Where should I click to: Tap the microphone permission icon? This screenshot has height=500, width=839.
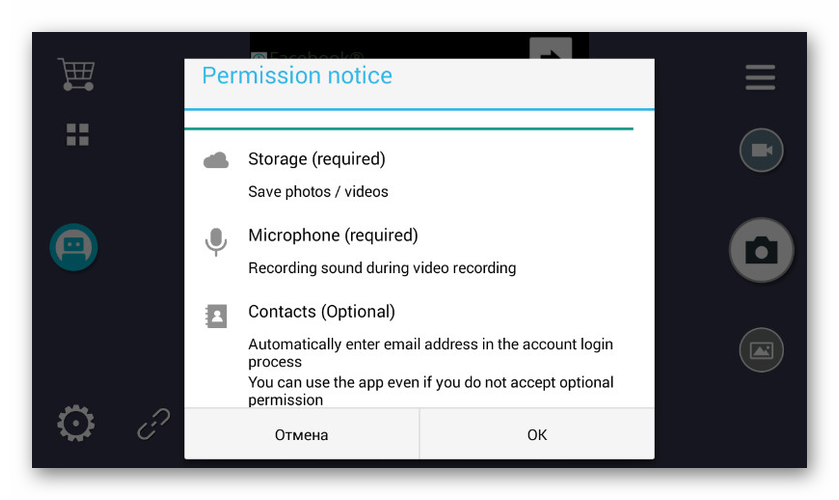(x=216, y=242)
